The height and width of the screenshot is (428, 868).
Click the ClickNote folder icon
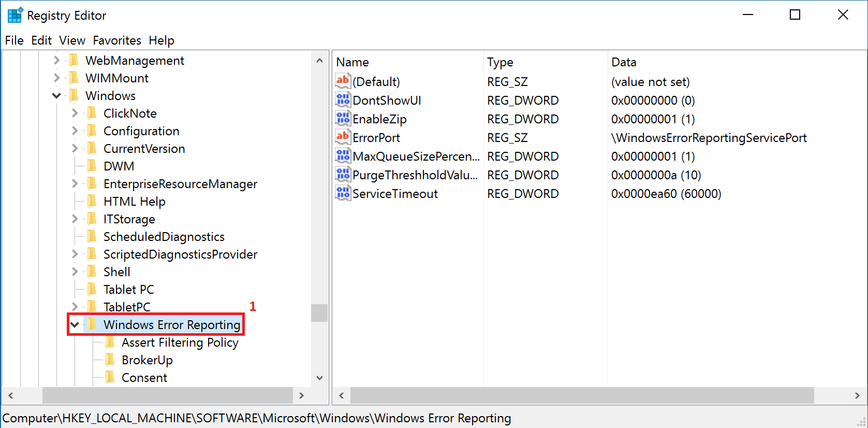point(92,113)
